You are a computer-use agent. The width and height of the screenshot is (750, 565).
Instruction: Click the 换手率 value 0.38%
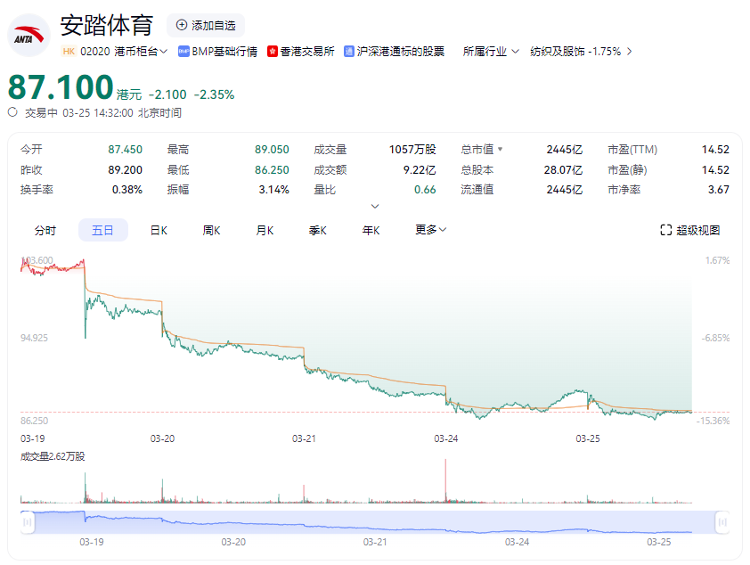point(127,189)
